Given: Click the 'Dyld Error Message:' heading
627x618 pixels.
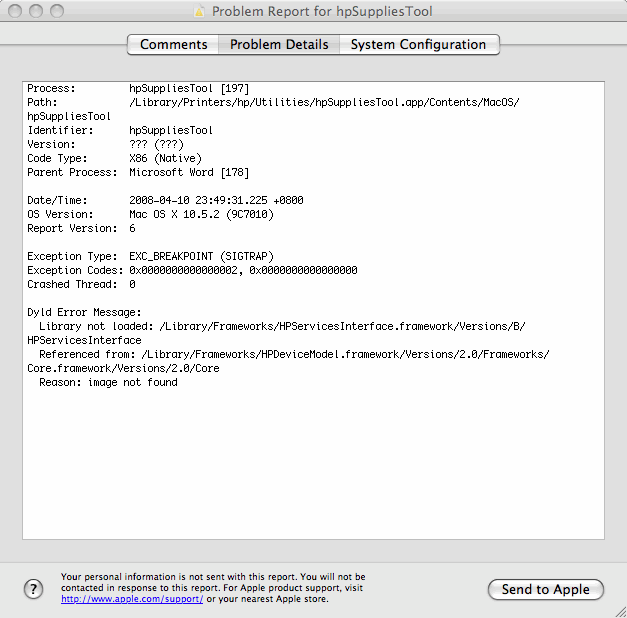Looking at the screenshot, I should tap(84, 312).
